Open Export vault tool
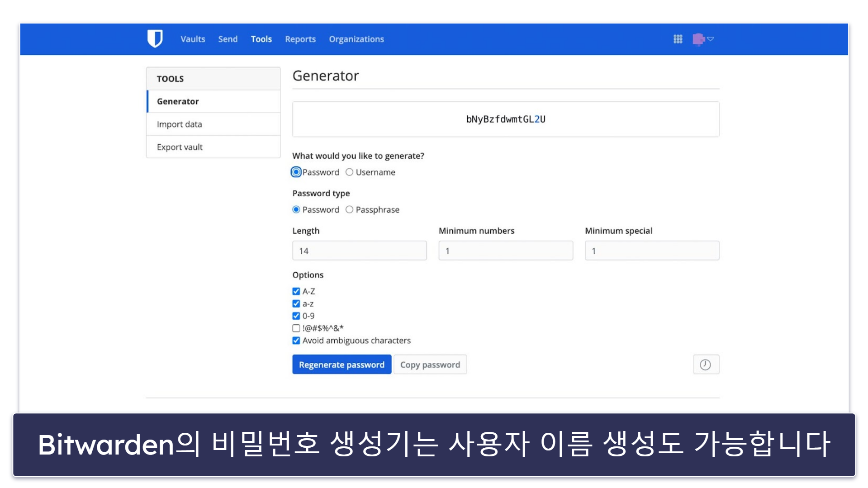Screen dimensions: 868x488 pos(213,147)
